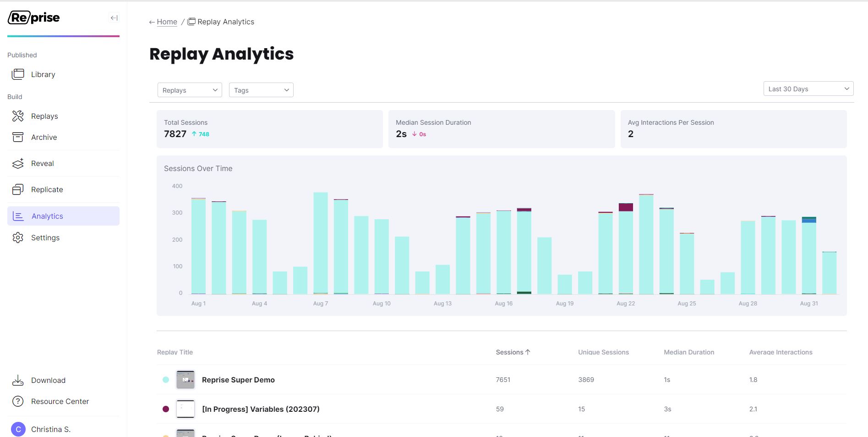This screenshot has width=868, height=437.
Task: Click the Reprise logo
Action: tap(34, 17)
